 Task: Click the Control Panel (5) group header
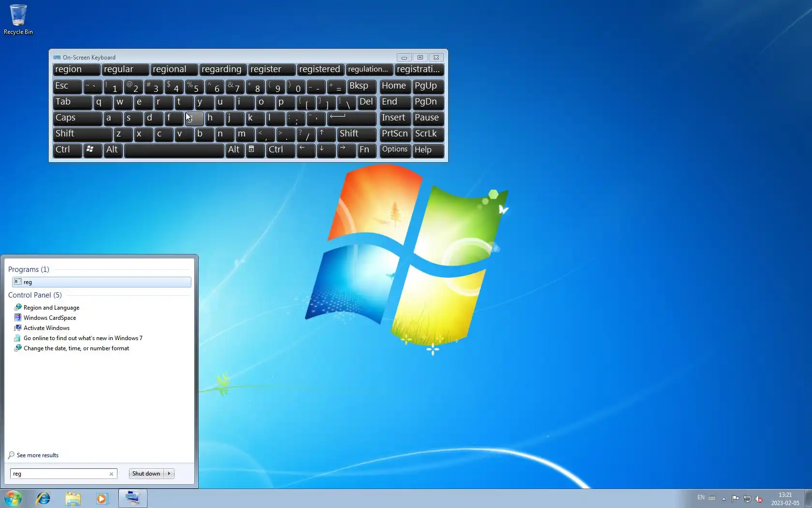tap(35, 295)
